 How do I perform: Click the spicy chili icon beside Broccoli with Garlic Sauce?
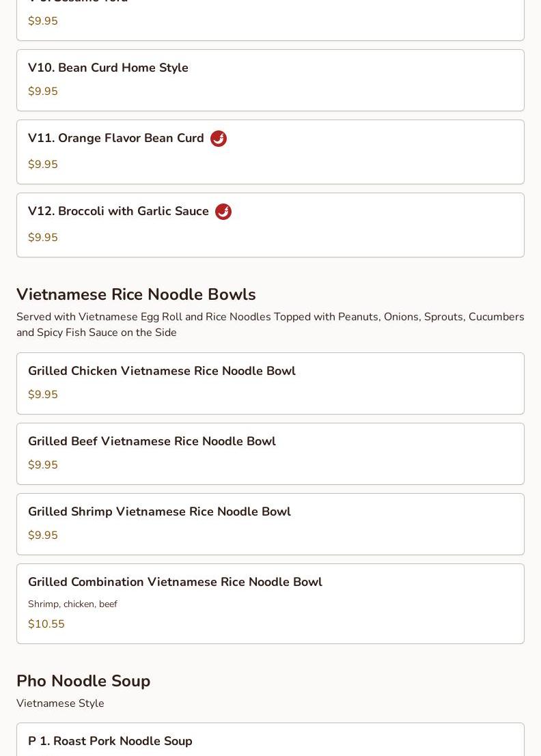[x=223, y=212]
